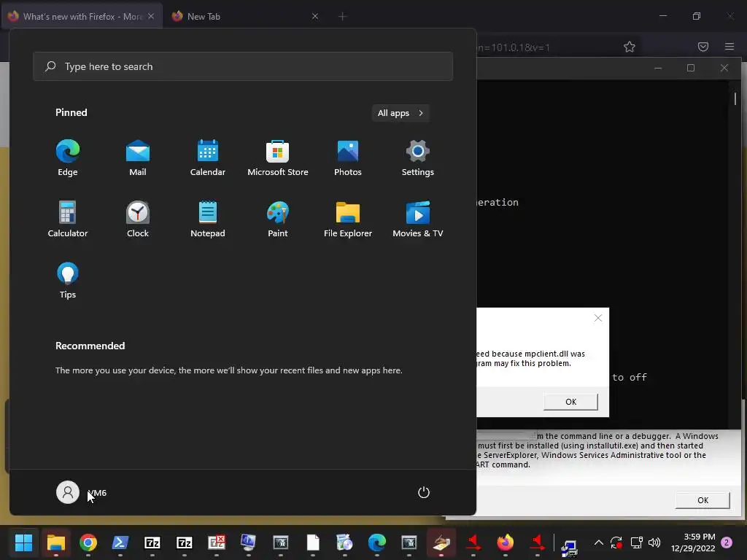Close the New Tab tab
This screenshot has height=560, width=747.
315,16
